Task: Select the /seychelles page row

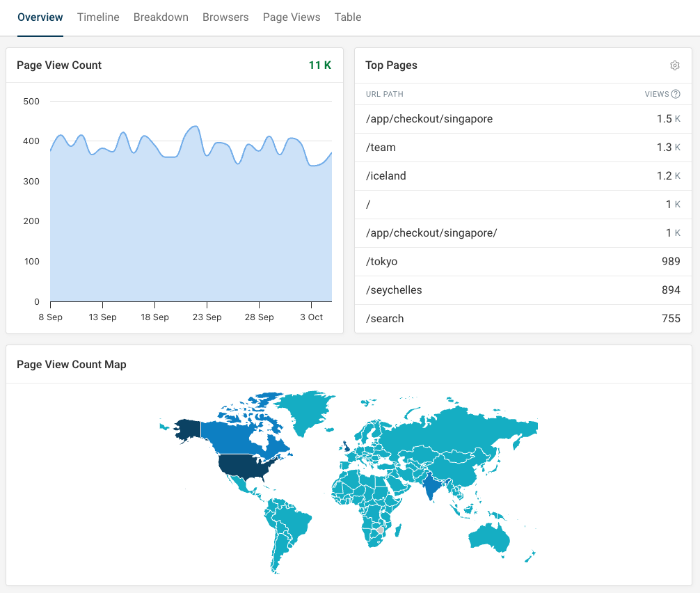Action: pos(523,290)
